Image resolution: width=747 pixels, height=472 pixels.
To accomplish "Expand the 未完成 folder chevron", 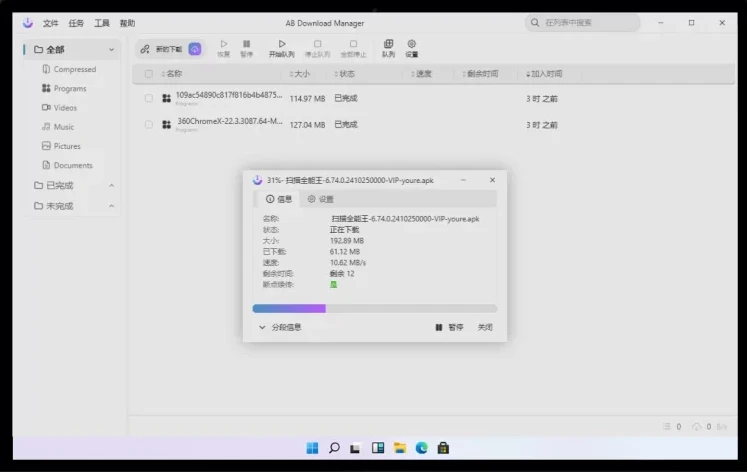I will tap(111, 206).
